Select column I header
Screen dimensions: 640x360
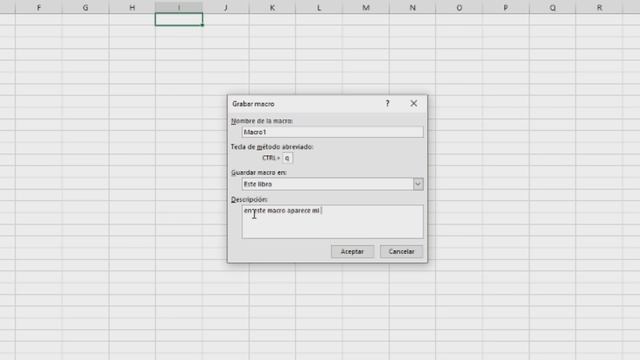click(x=179, y=7)
